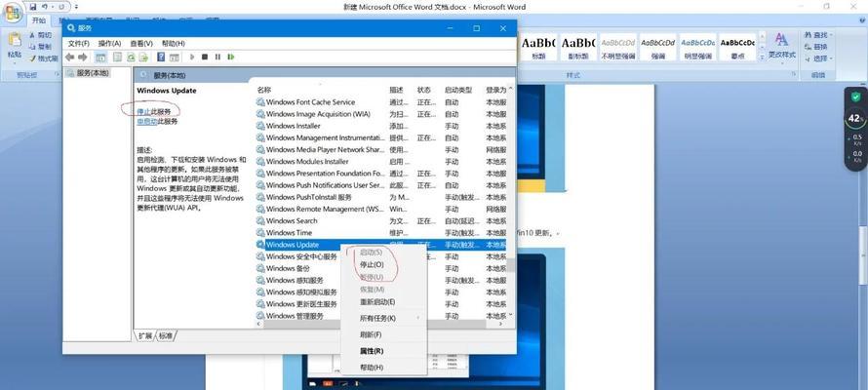Choose 帮助(H) in the context menu

click(x=384, y=368)
